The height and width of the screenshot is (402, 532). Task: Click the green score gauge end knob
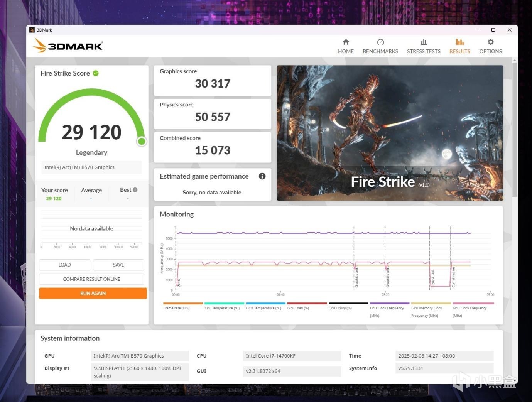pyautogui.click(x=142, y=142)
